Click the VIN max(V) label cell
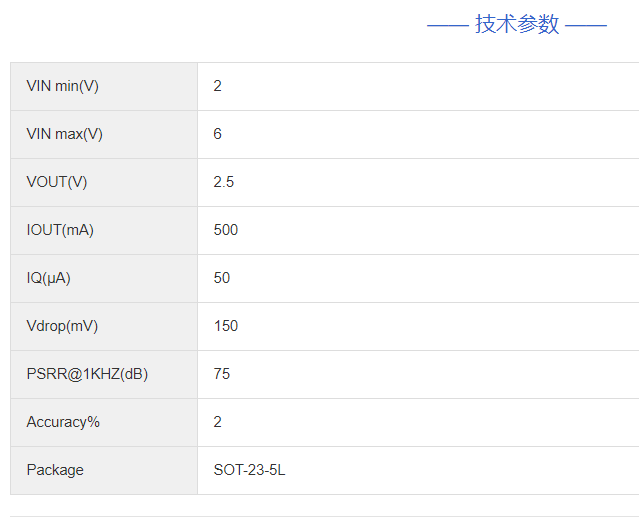639x518 pixels. tap(65, 134)
